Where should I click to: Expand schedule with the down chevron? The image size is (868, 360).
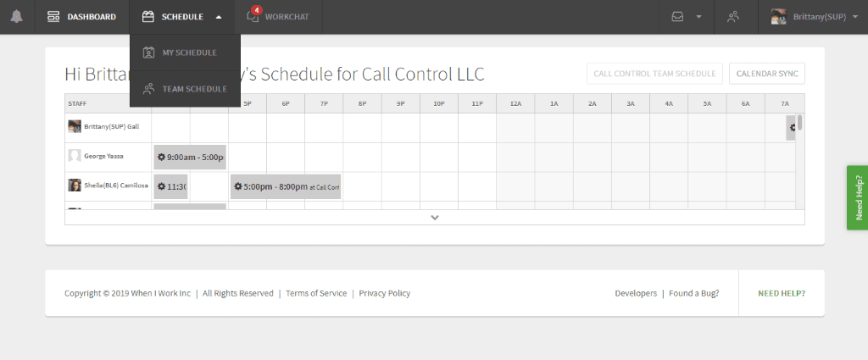pos(435,218)
